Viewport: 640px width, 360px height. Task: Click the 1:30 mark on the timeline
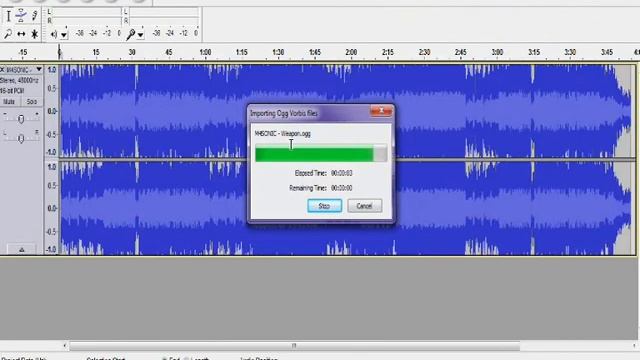(x=278, y=52)
